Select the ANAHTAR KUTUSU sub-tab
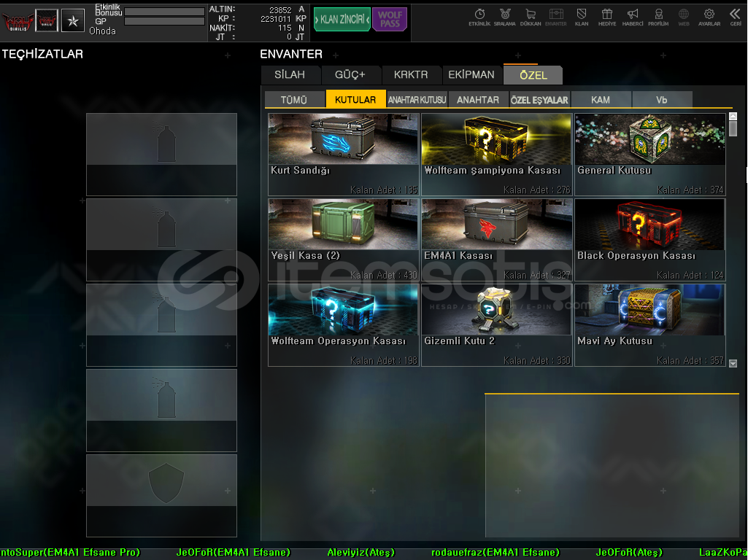The width and height of the screenshot is (748, 560). pos(417,100)
